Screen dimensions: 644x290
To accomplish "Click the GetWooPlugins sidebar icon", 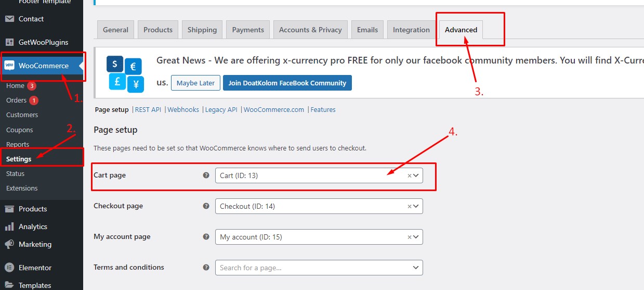I will [9, 42].
